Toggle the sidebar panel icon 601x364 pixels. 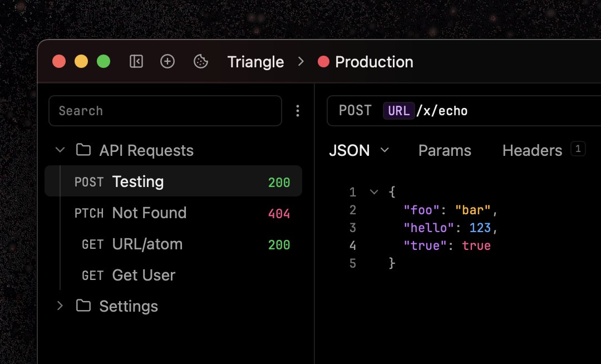pyautogui.click(x=136, y=61)
